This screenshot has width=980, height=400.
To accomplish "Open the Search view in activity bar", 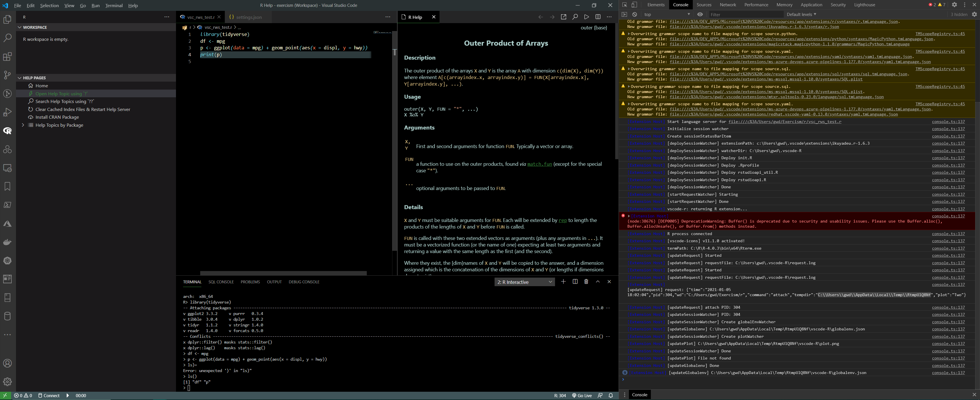I will (7, 38).
